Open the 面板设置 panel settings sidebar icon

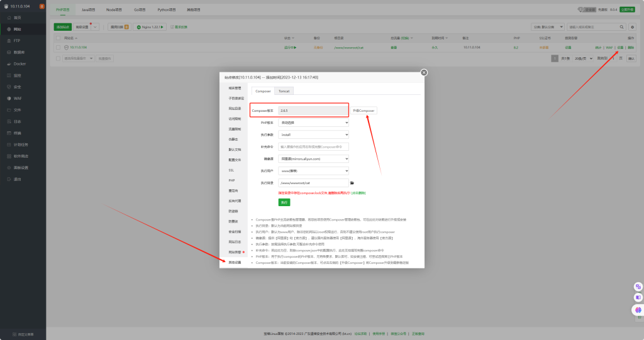pyautogui.click(x=9, y=168)
